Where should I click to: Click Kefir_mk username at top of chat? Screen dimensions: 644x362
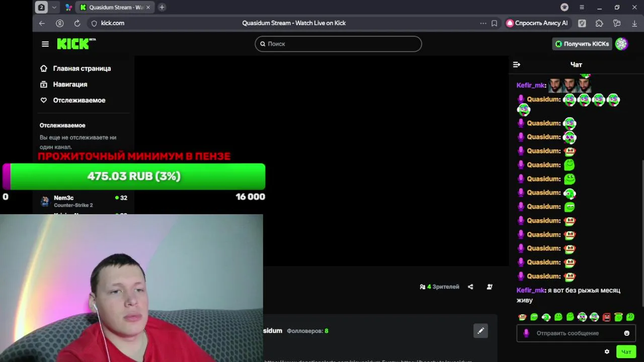point(530,85)
